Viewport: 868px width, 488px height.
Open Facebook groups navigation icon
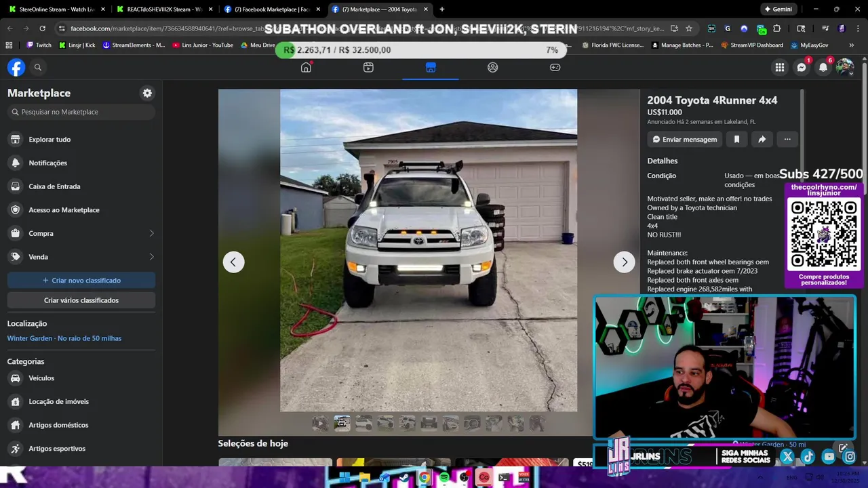[x=493, y=67]
